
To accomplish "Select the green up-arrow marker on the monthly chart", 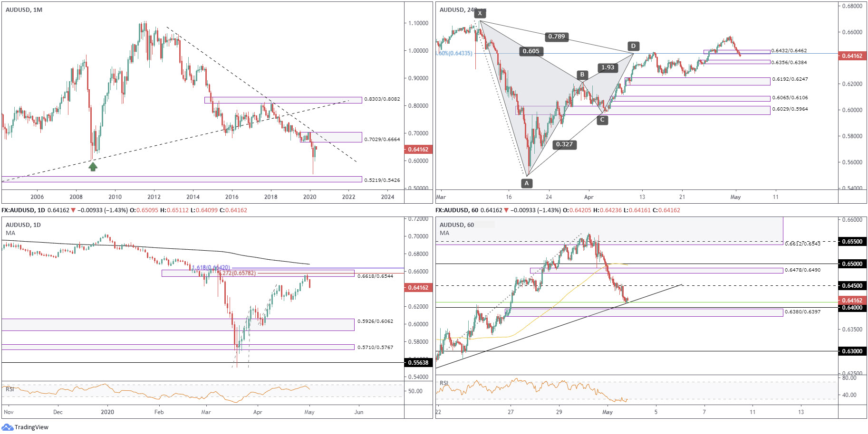I will [x=93, y=166].
